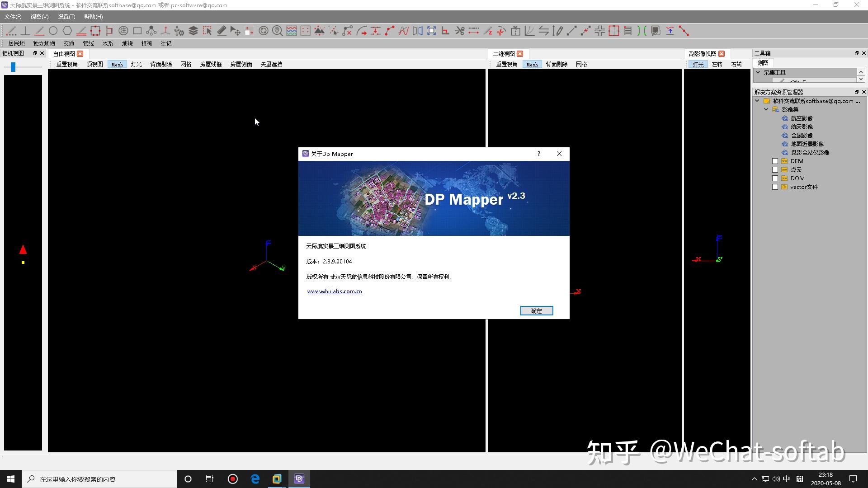868x488 pixels.
Task: Select the hexagon polygon tool
Action: pos(67,31)
